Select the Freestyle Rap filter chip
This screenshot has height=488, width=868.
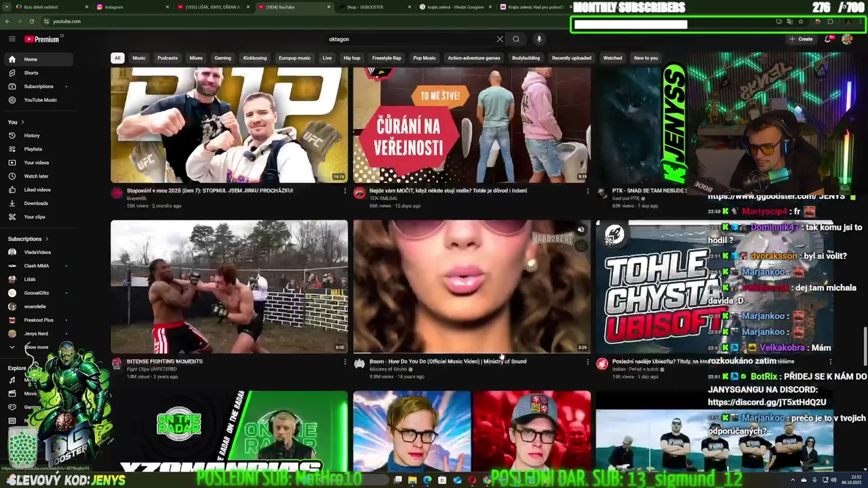387,58
